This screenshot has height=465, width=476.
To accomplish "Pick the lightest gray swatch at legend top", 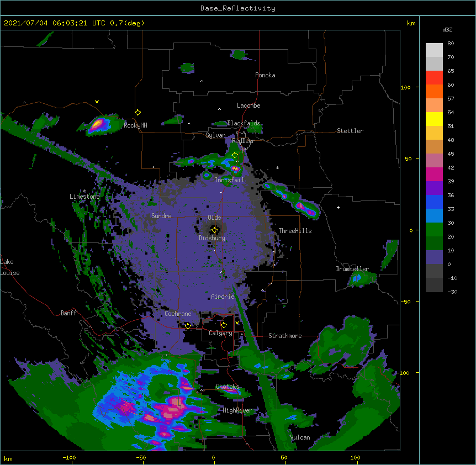I will (x=434, y=50).
